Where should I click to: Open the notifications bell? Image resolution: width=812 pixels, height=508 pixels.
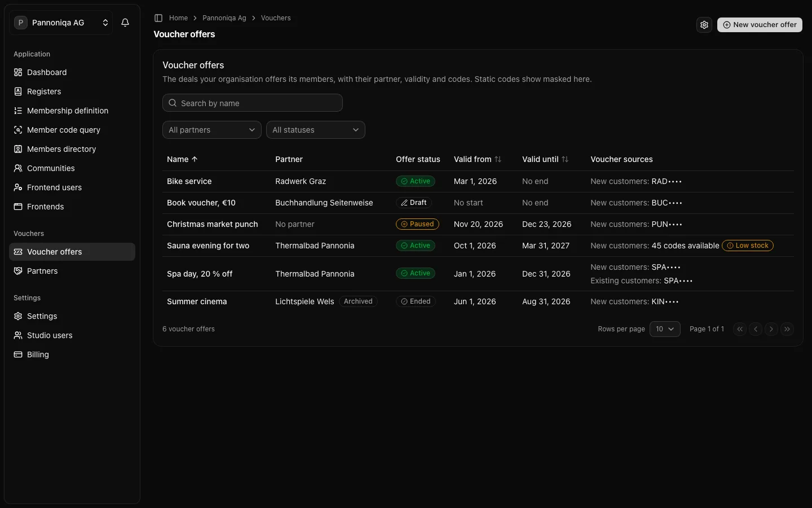(x=125, y=23)
